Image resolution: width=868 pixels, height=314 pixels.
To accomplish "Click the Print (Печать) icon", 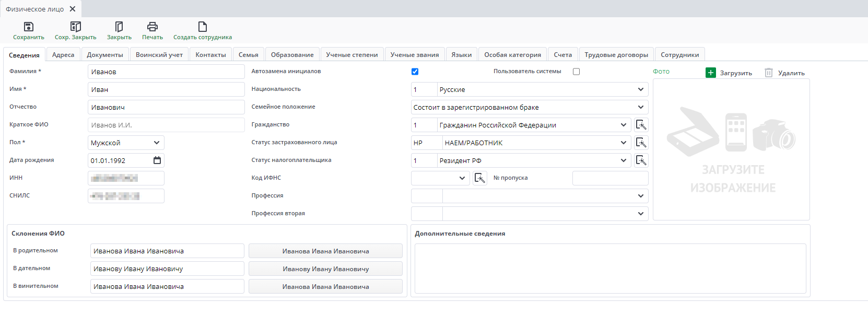I will click(152, 27).
